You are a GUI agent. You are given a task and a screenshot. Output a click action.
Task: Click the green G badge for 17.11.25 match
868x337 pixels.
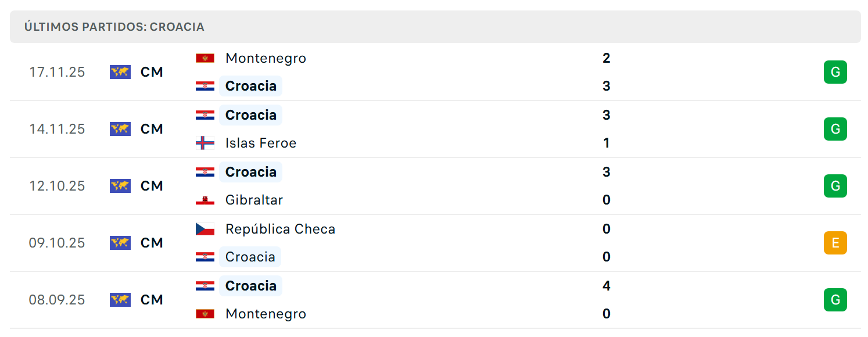click(x=835, y=72)
